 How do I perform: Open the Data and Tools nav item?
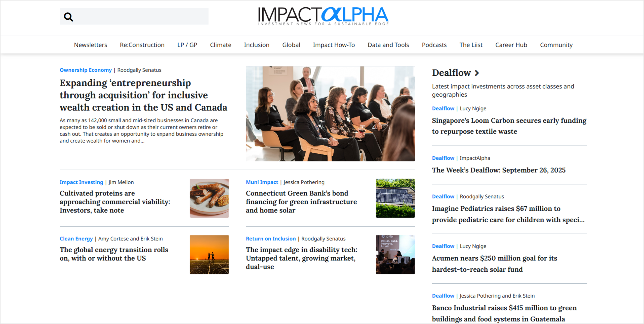388,45
